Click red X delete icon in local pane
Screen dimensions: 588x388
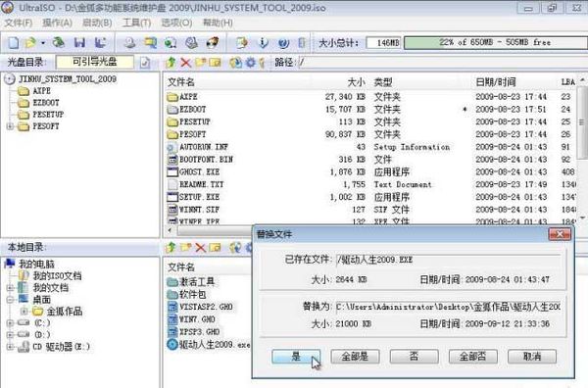[200, 248]
